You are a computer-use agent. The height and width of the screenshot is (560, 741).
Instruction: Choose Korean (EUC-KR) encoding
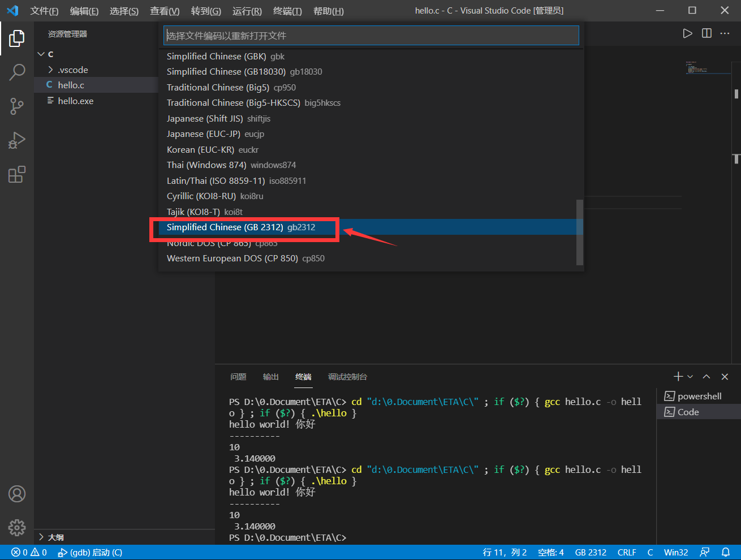371,150
